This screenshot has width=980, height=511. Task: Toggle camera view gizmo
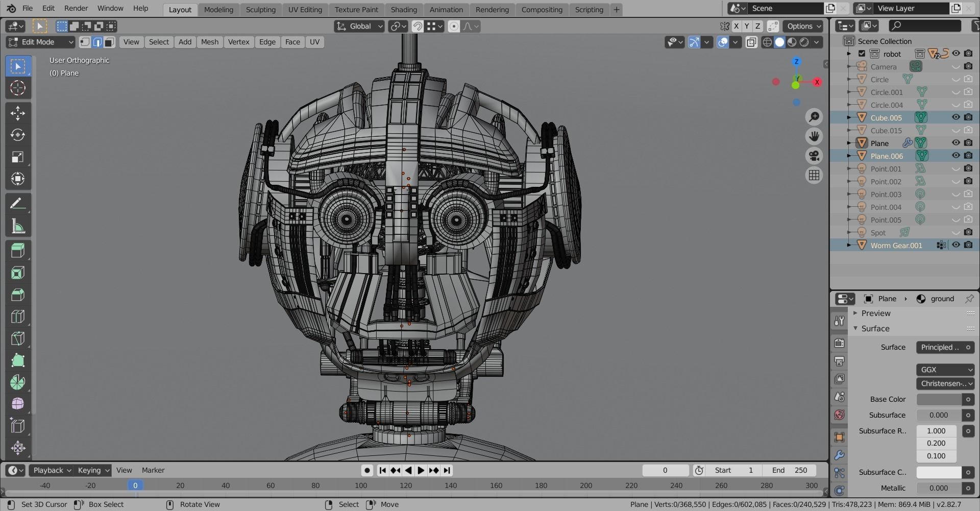pos(814,156)
